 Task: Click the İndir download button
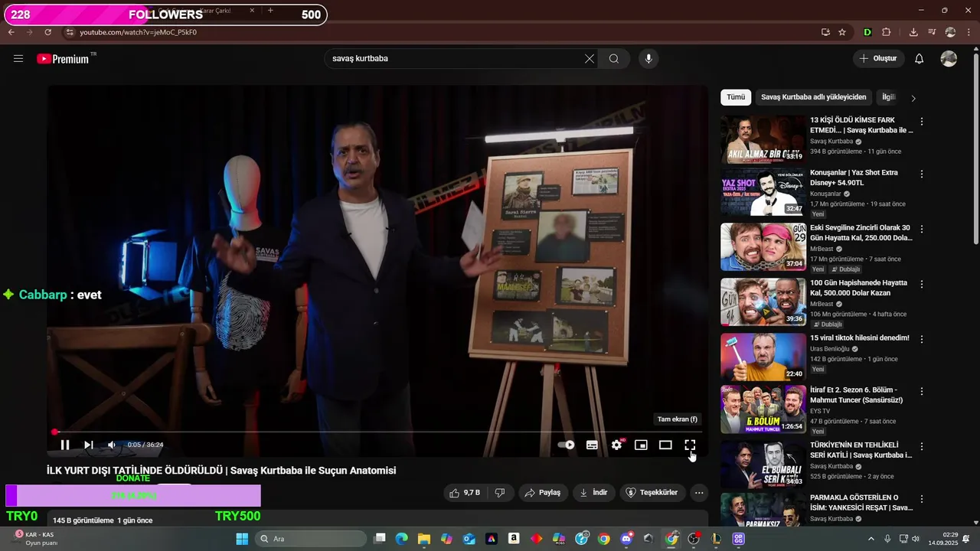593,493
